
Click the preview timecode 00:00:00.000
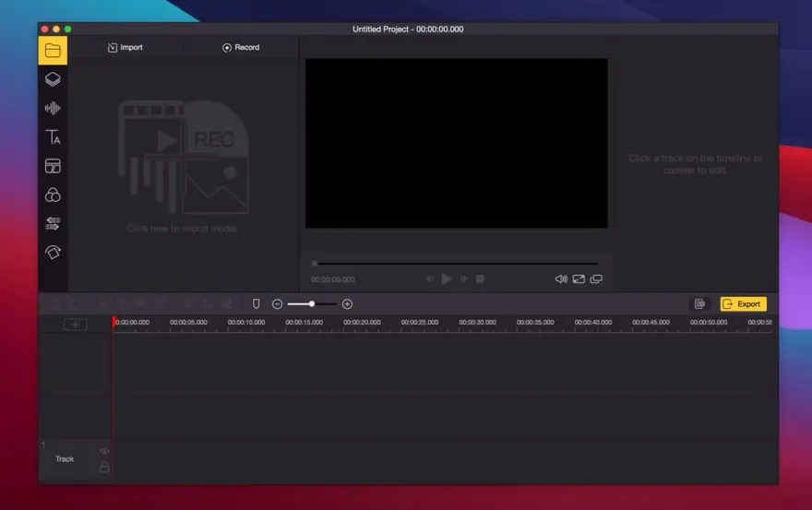point(333,279)
